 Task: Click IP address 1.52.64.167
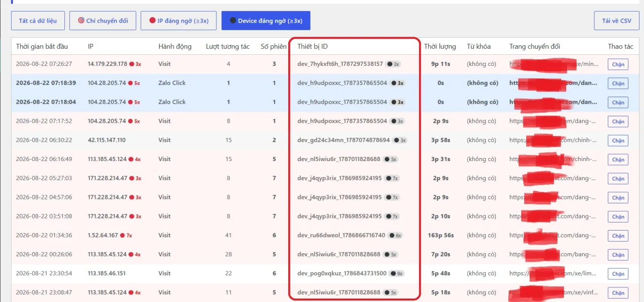pyautogui.click(x=103, y=235)
